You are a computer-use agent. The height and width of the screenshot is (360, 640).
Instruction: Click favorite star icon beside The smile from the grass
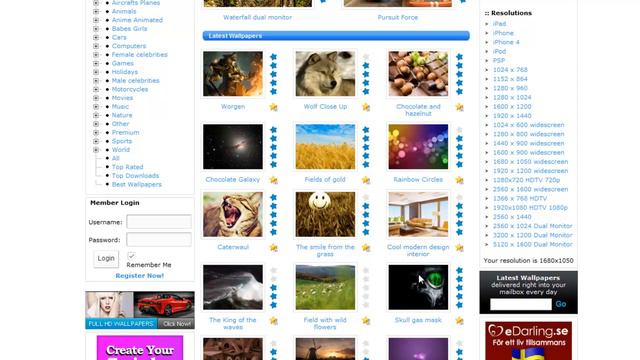point(366,248)
